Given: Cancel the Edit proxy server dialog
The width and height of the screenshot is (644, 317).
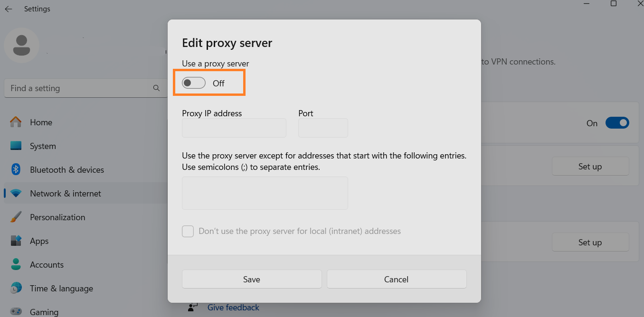Looking at the screenshot, I should tap(397, 280).
